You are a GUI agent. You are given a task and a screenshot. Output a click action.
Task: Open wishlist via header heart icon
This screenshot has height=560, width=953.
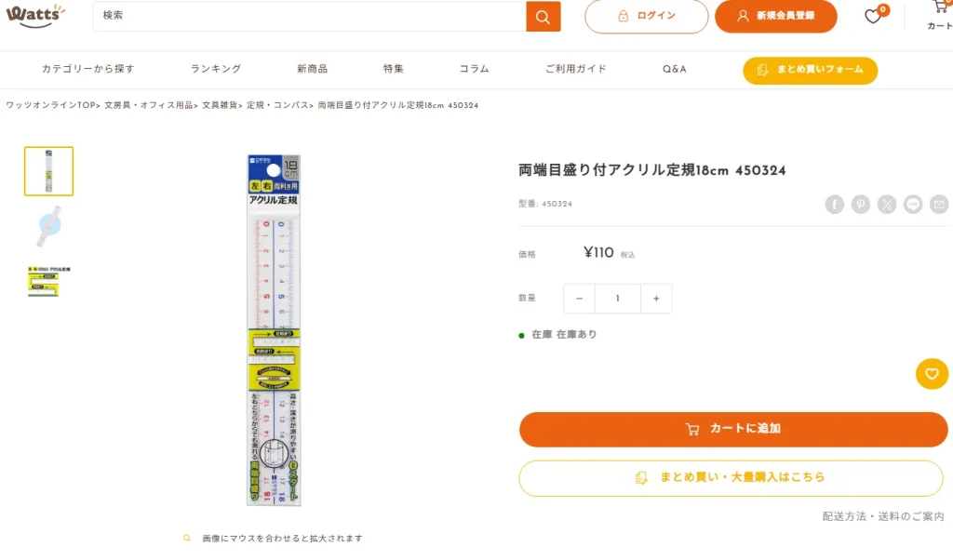click(x=871, y=16)
